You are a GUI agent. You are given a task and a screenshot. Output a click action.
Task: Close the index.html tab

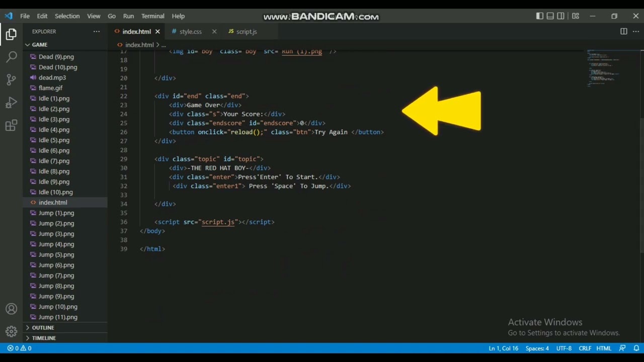[157, 31]
